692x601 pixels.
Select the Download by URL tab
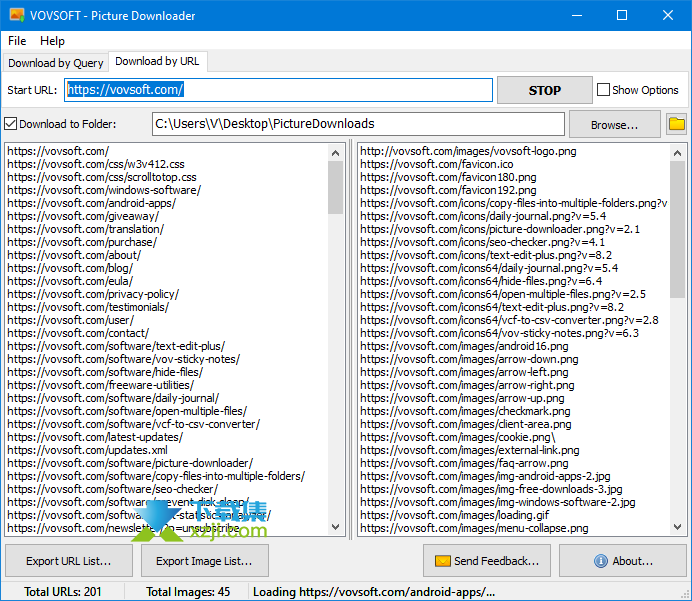point(157,61)
